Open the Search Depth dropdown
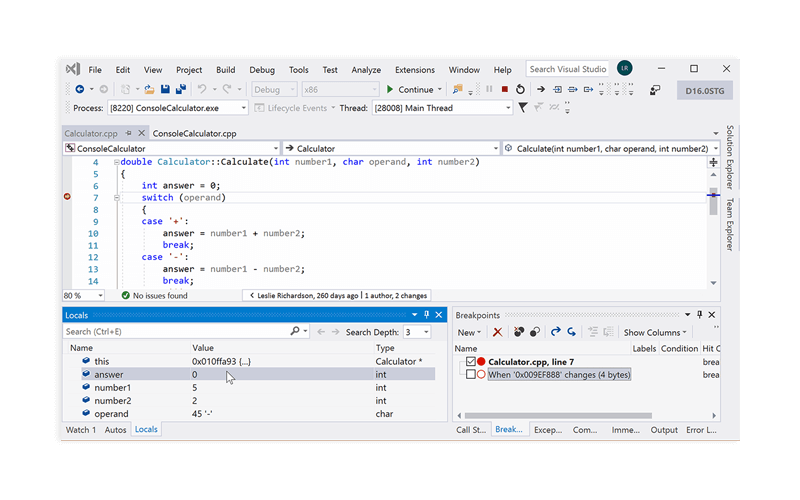The height and width of the screenshot is (500, 800). click(x=424, y=332)
